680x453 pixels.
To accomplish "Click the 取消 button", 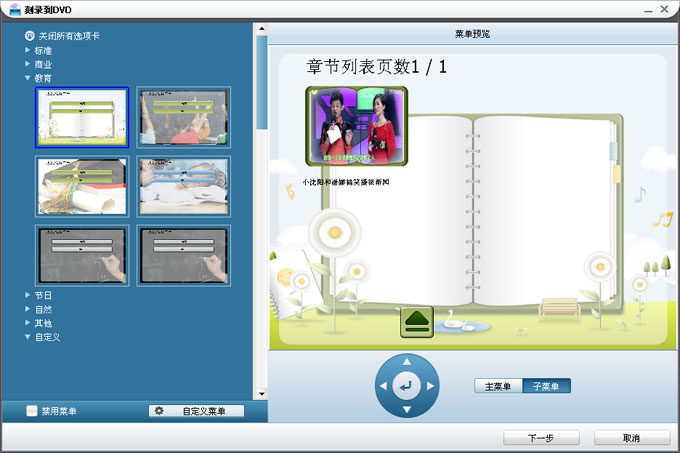I will (x=631, y=438).
